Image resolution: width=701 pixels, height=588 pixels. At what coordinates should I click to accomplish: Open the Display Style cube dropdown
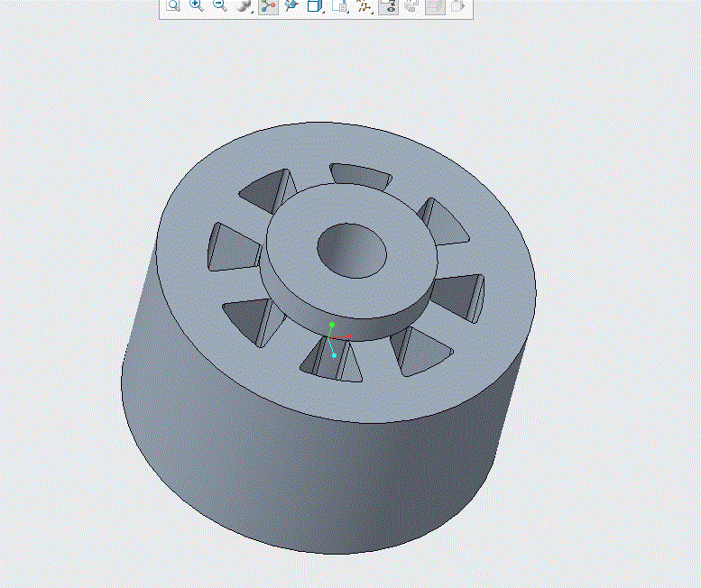[x=315, y=5]
